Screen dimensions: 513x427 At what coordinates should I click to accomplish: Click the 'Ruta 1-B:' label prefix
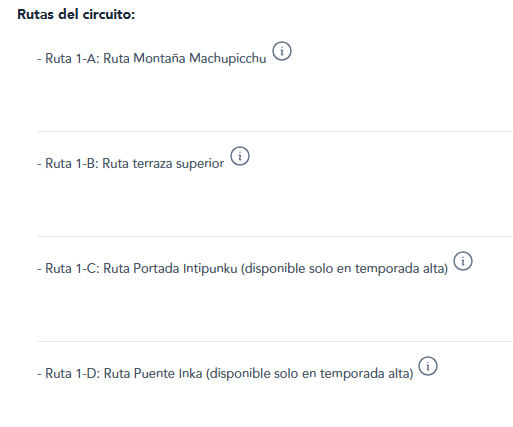pyautogui.click(x=72, y=163)
